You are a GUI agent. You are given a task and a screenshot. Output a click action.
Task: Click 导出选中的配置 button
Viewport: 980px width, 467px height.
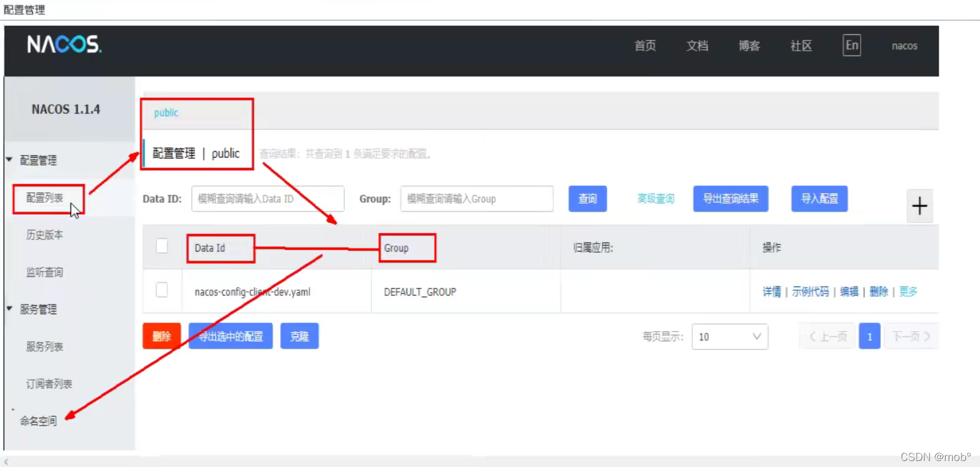230,336
